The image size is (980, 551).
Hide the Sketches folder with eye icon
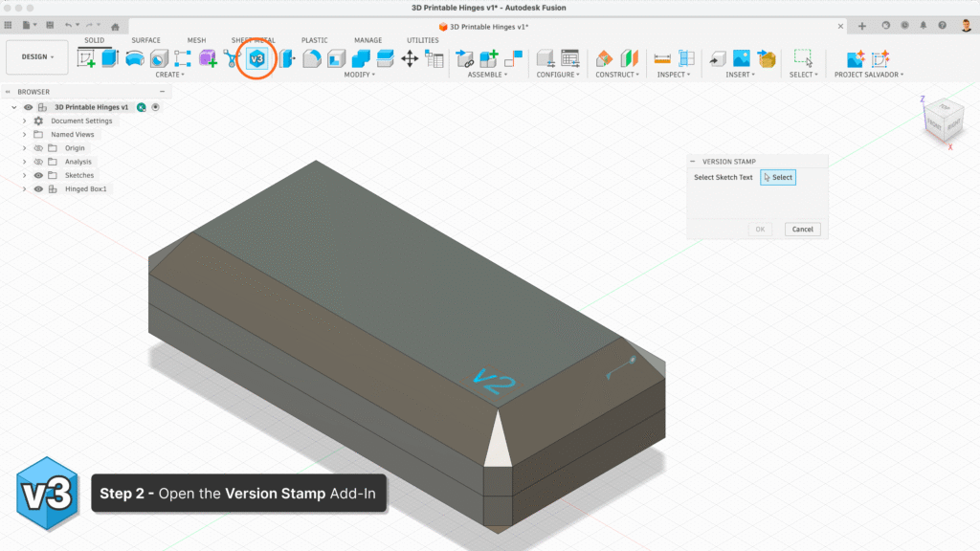click(38, 176)
